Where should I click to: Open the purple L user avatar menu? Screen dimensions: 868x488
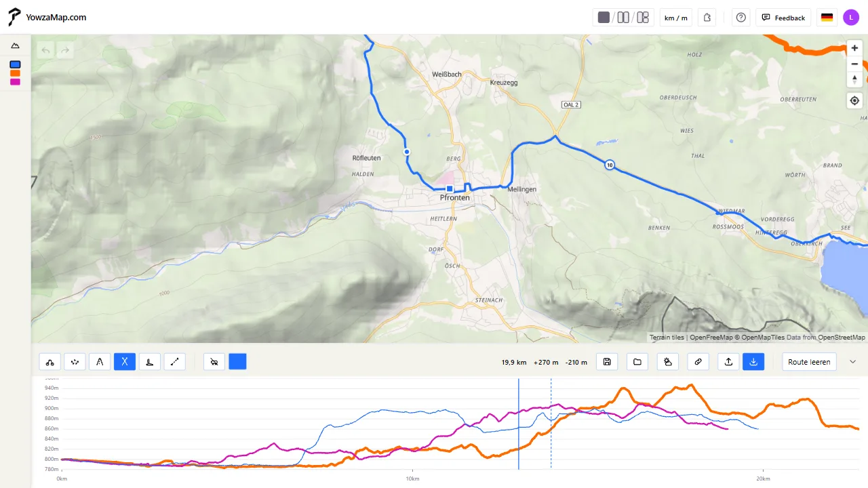[x=851, y=18]
